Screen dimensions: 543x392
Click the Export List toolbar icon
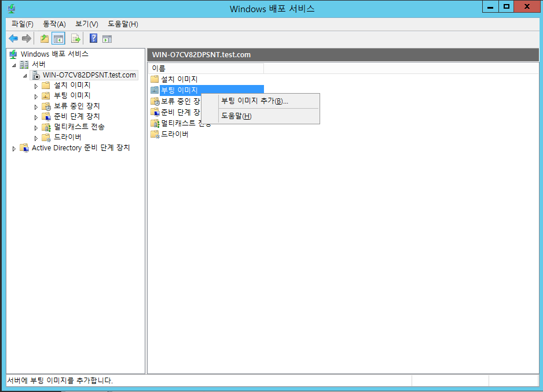tap(75, 39)
